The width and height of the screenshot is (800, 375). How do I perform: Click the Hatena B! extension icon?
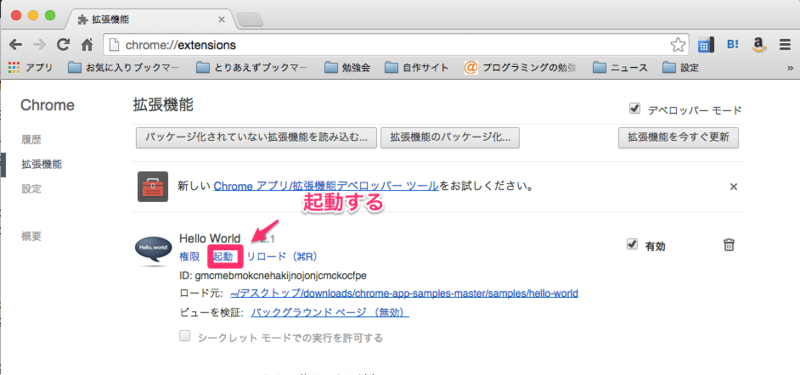[733, 45]
